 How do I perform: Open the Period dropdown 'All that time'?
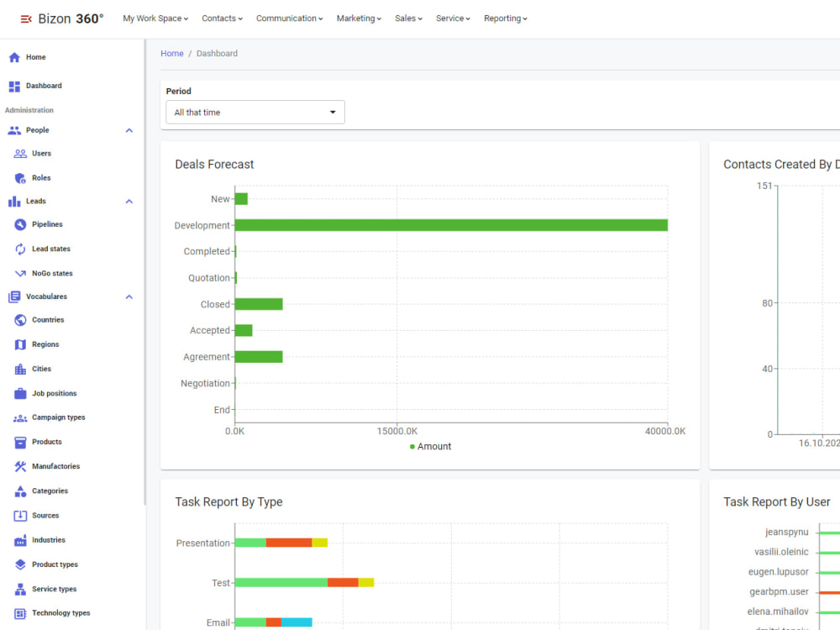[x=255, y=113]
